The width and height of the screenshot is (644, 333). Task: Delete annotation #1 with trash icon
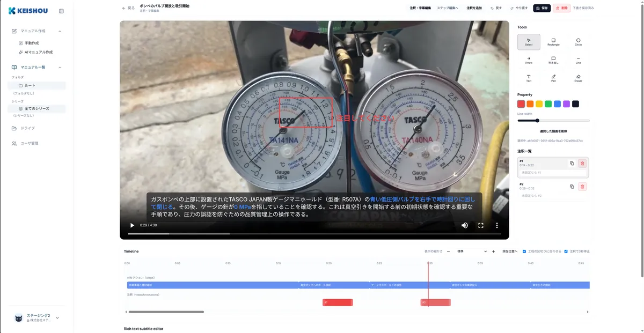coord(582,164)
